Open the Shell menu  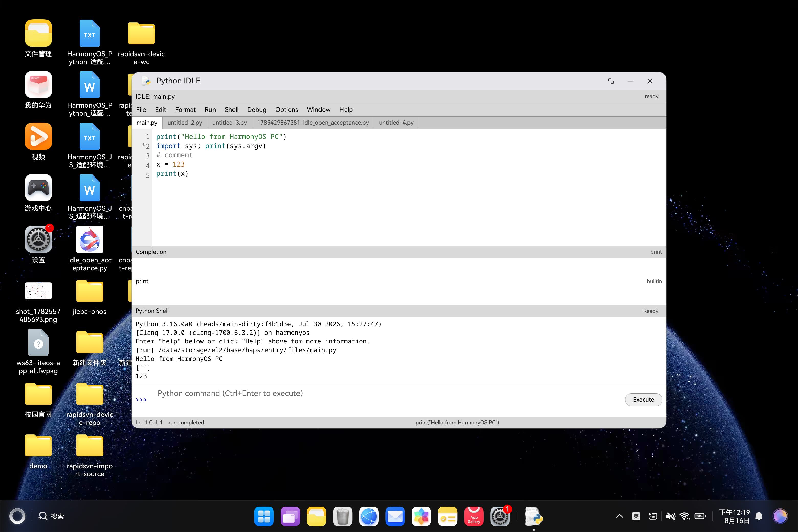(x=231, y=109)
